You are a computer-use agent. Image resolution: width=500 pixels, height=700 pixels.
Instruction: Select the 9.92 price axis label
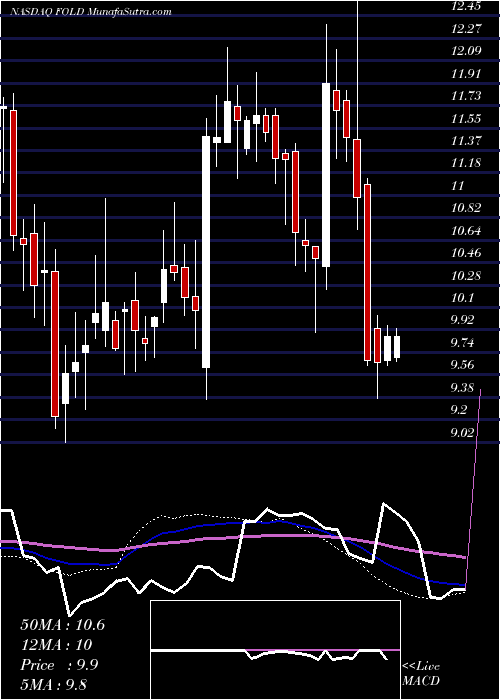coord(464,320)
